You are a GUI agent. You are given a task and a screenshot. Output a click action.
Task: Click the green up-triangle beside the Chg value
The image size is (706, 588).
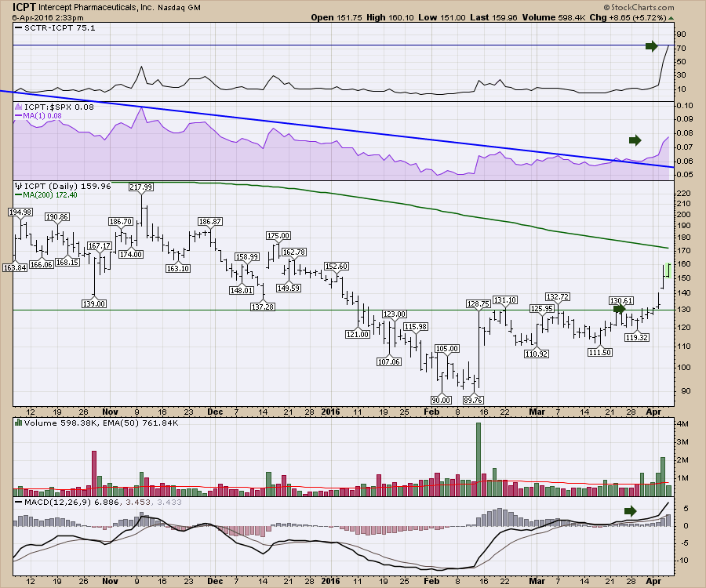[x=671, y=18]
